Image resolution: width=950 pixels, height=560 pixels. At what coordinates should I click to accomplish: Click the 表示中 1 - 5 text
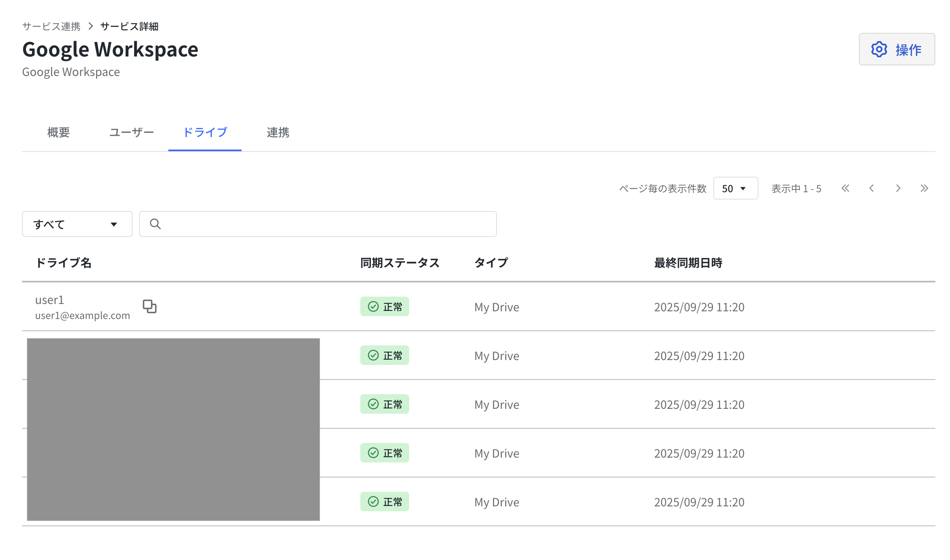796,189
